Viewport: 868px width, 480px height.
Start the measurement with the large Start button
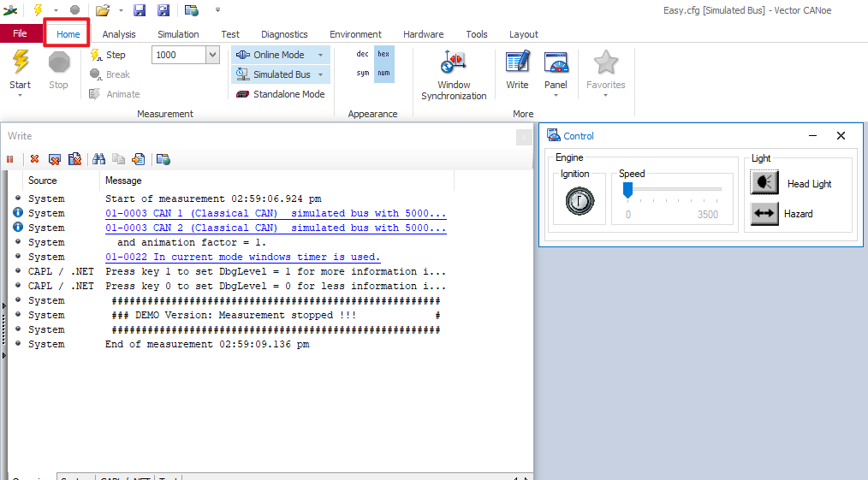pyautogui.click(x=20, y=68)
